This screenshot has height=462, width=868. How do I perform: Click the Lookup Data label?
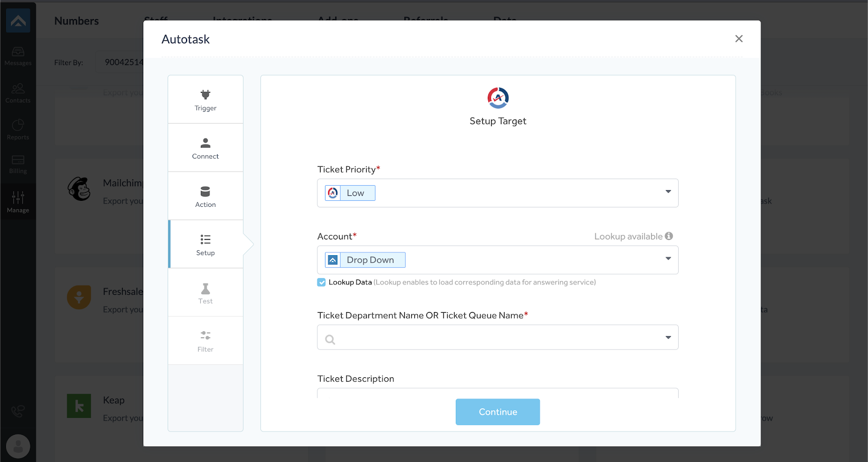350,282
